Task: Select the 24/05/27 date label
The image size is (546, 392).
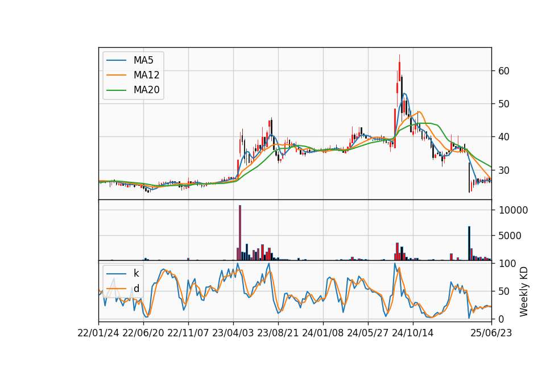Action: tap(368, 333)
